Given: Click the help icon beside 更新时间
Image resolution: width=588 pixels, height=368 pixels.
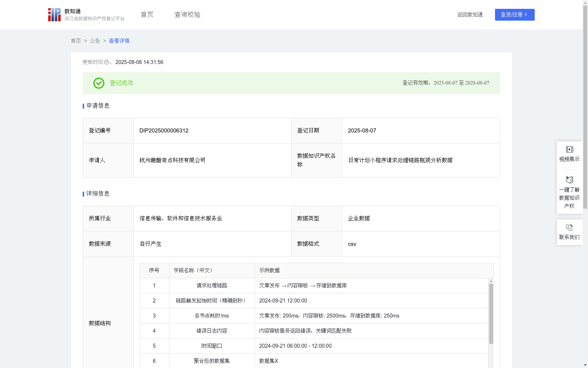Looking at the screenshot, I should 107,63.
